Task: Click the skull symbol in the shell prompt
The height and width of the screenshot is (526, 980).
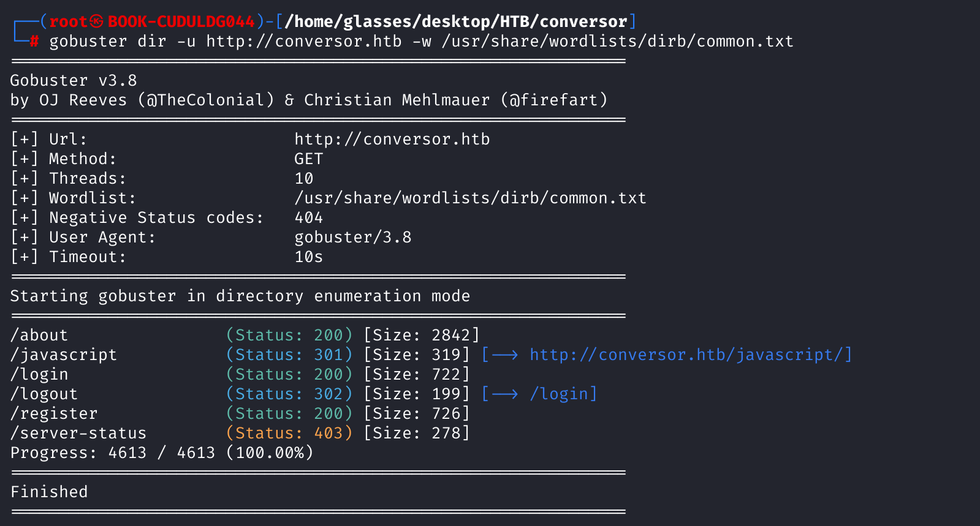Action: (x=97, y=21)
